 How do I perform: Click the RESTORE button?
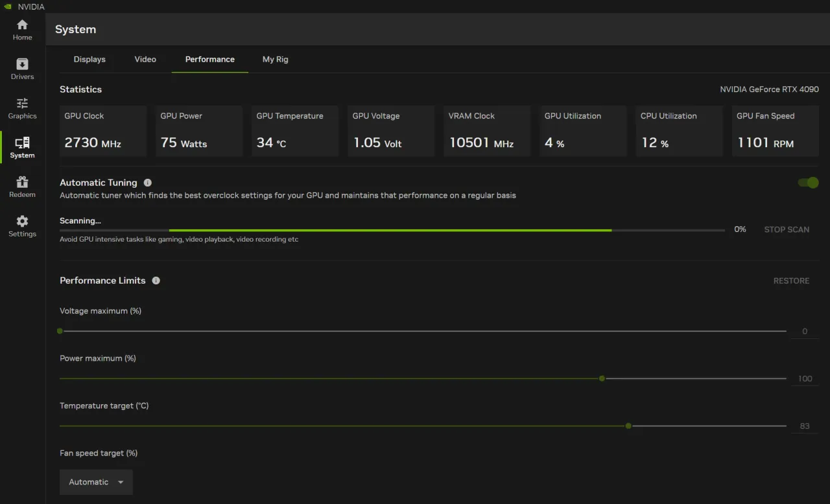pyautogui.click(x=791, y=281)
